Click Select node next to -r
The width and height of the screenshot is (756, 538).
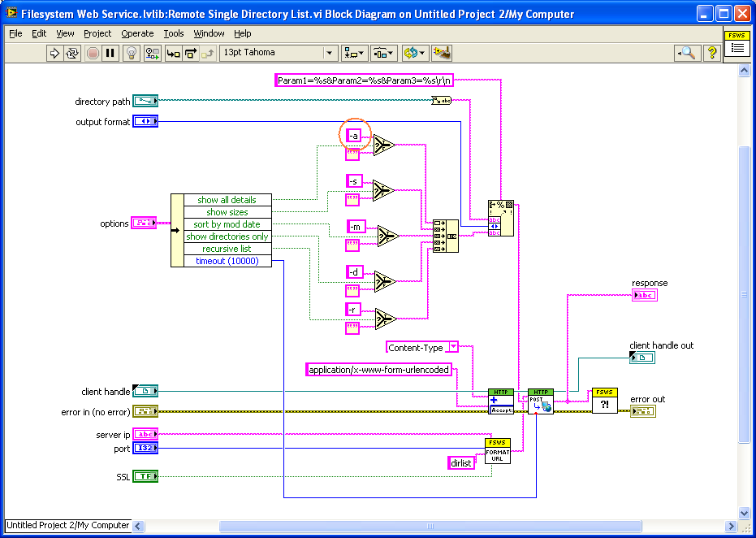386,319
